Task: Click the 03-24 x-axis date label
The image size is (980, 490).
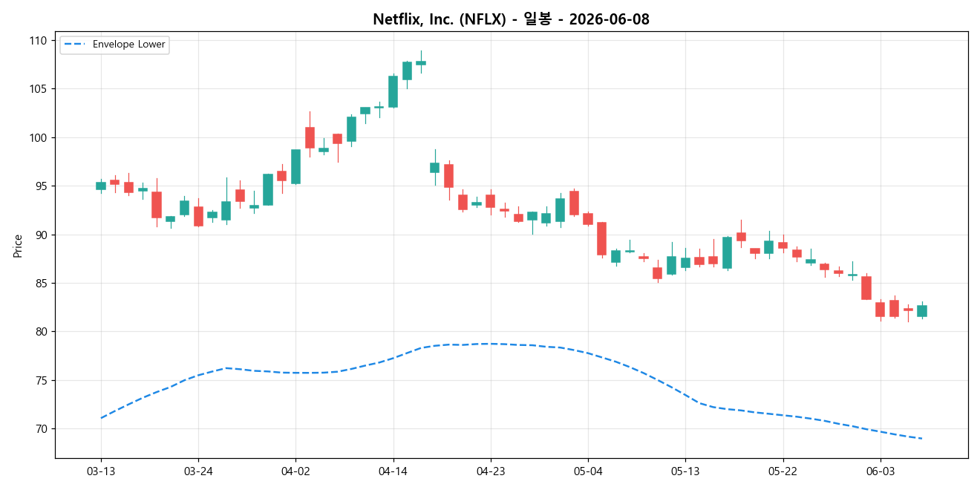Action: pos(198,471)
